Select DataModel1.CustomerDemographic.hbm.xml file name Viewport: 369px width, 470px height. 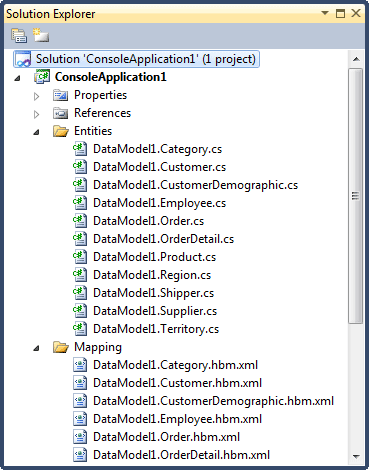(213, 401)
